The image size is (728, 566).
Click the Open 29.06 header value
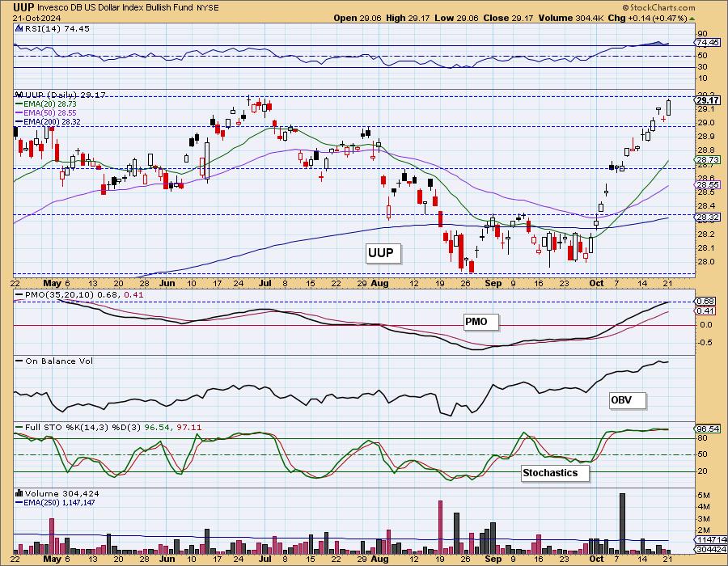click(358, 18)
